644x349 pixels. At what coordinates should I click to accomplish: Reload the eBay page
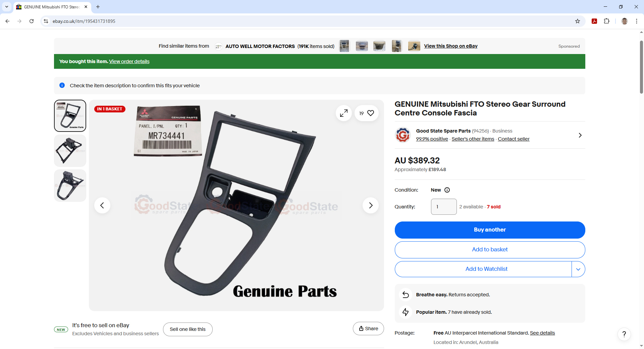(x=32, y=21)
